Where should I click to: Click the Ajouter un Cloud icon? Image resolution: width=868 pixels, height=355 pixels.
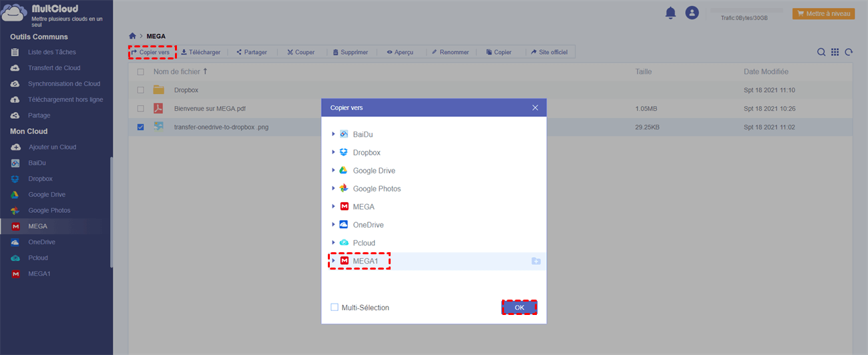pyautogui.click(x=15, y=147)
